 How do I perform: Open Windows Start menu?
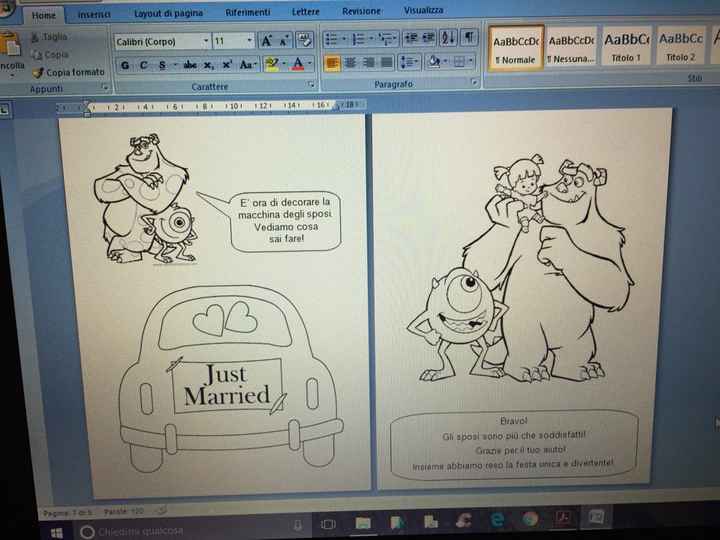(x=57, y=533)
